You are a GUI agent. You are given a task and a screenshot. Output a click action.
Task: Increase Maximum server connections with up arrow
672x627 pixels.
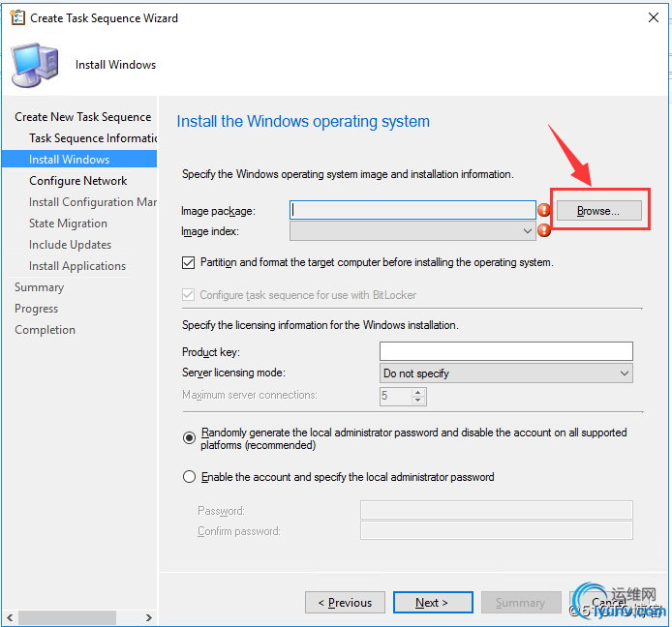tap(418, 392)
